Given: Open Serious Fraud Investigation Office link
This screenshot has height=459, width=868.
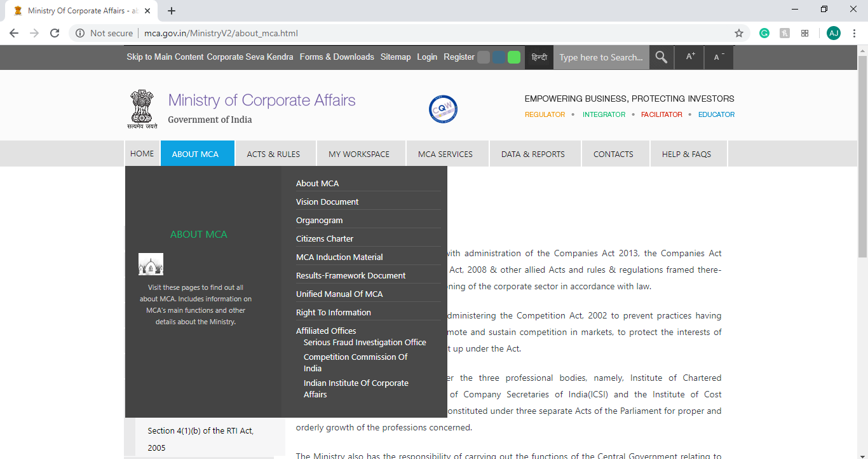Looking at the screenshot, I should [x=365, y=342].
